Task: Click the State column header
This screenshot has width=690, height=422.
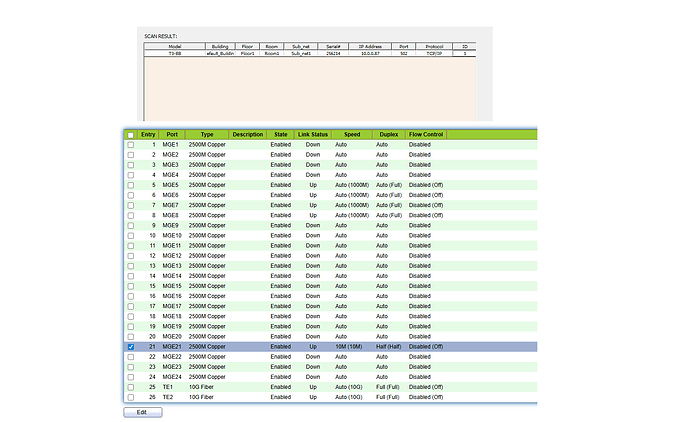Action: 281,134
